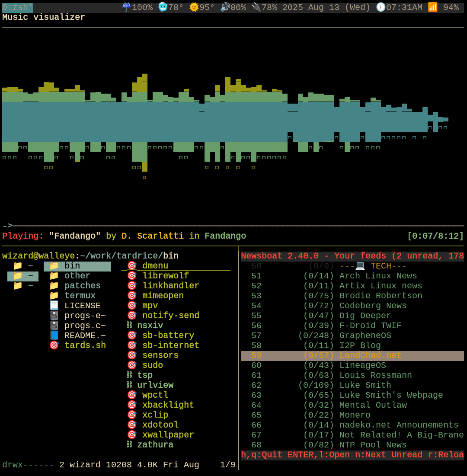Click the volume speaker icon in status bar
The width and height of the screenshot is (467, 476).
224,7
